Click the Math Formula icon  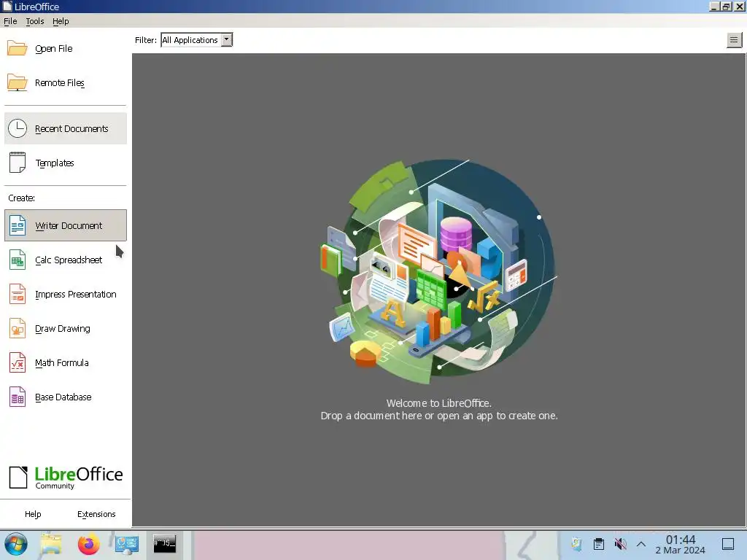point(18,362)
